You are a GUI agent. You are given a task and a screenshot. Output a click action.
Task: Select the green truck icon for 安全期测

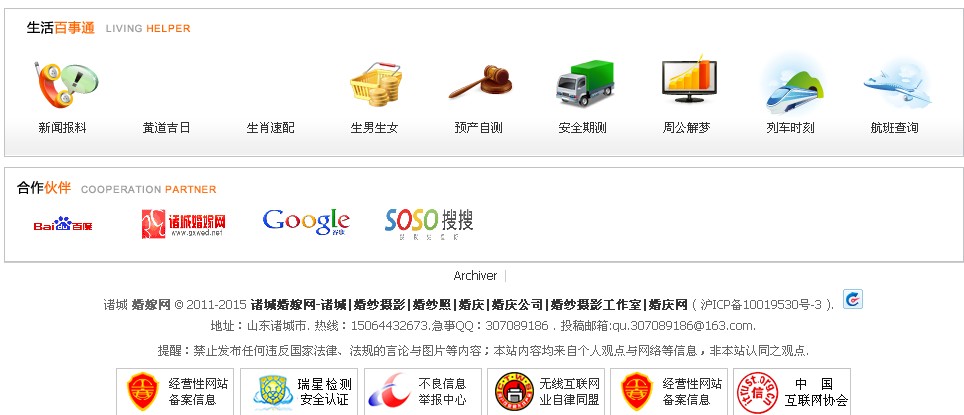(x=585, y=83)
